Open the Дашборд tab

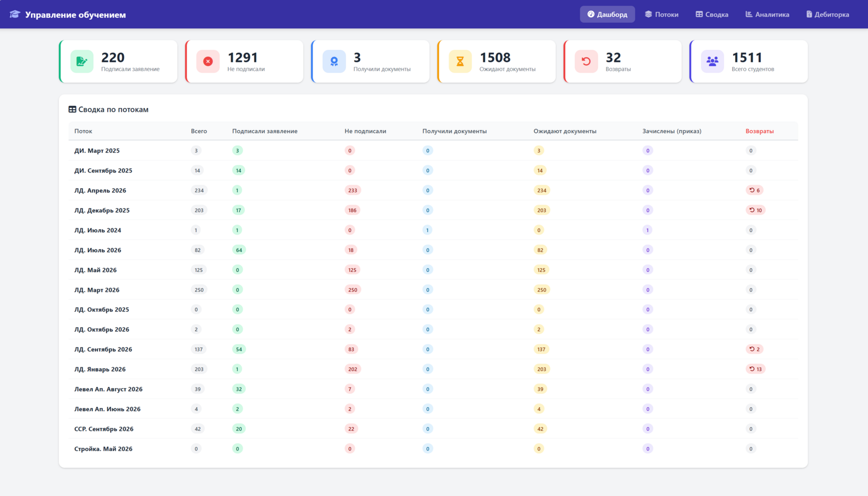click(x=608, y=14)
